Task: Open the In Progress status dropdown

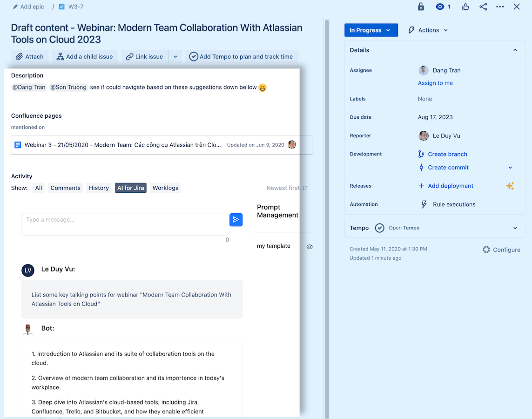Action: coord(371,30)
